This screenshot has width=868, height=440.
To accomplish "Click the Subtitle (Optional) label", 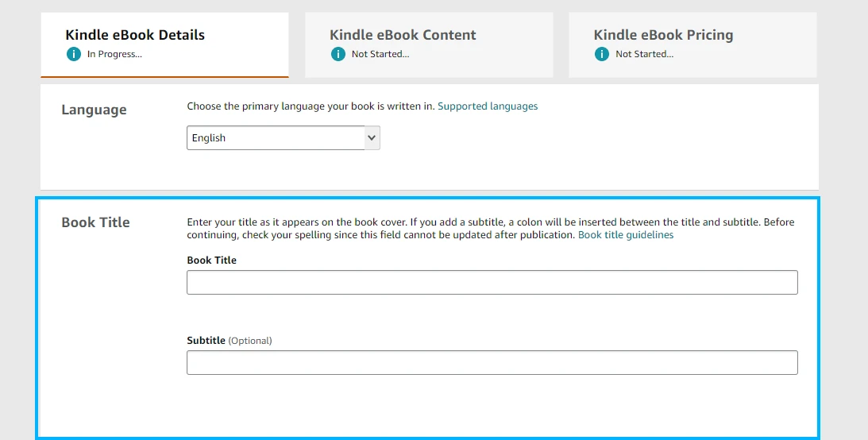I will (x=229, y=340).
